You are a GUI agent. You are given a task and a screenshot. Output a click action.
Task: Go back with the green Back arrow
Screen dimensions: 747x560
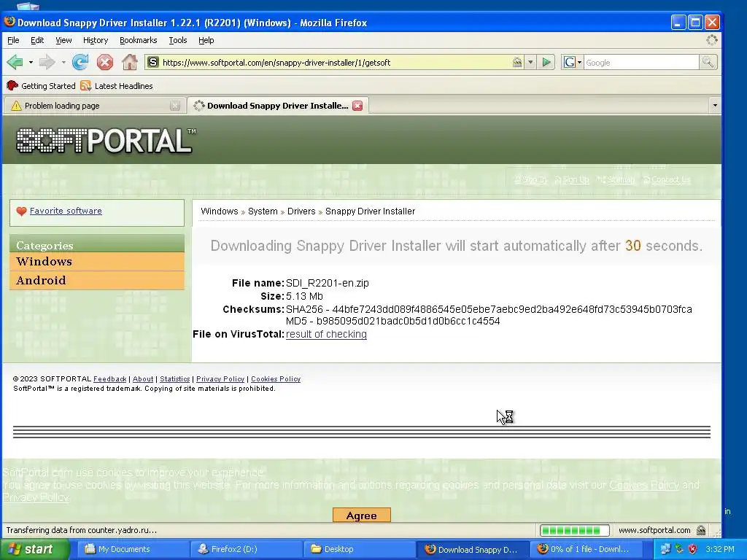point(15,62)
